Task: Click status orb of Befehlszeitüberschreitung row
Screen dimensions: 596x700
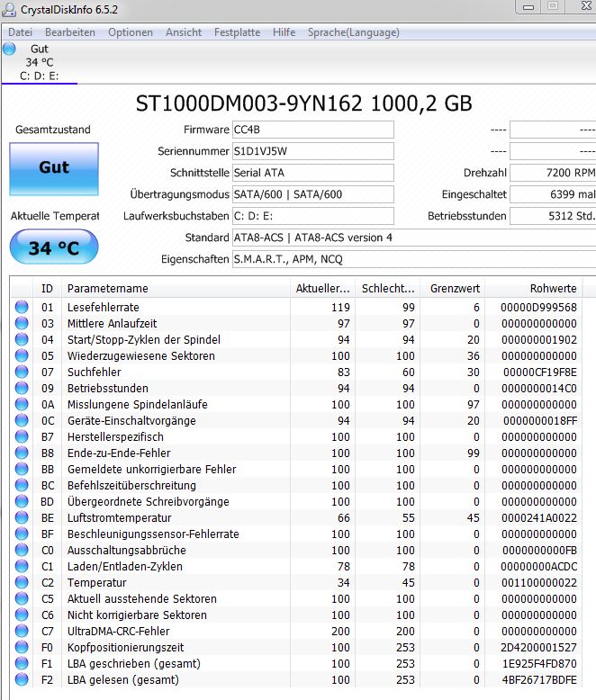Action: point(22,485)
